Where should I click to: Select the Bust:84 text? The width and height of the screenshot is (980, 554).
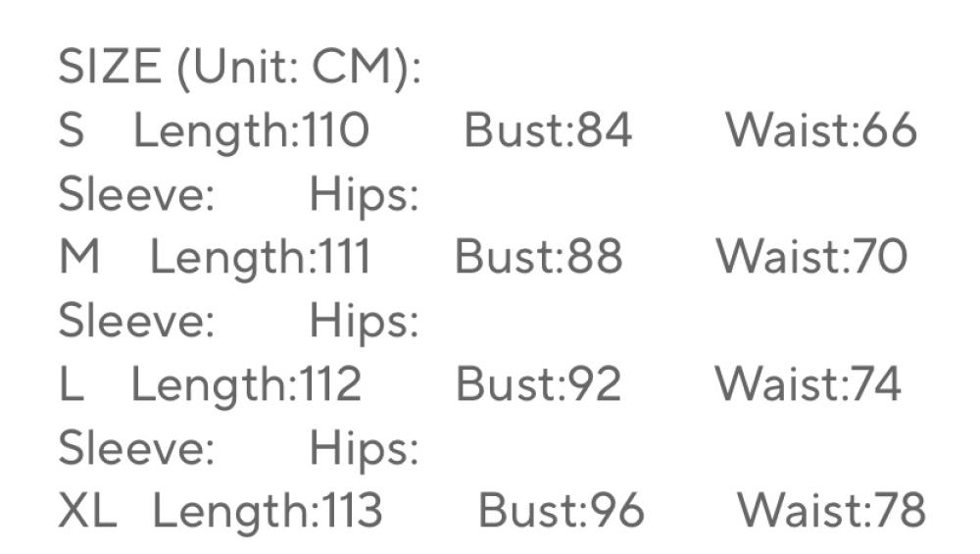pyautogui.click(x=548, y=131)
